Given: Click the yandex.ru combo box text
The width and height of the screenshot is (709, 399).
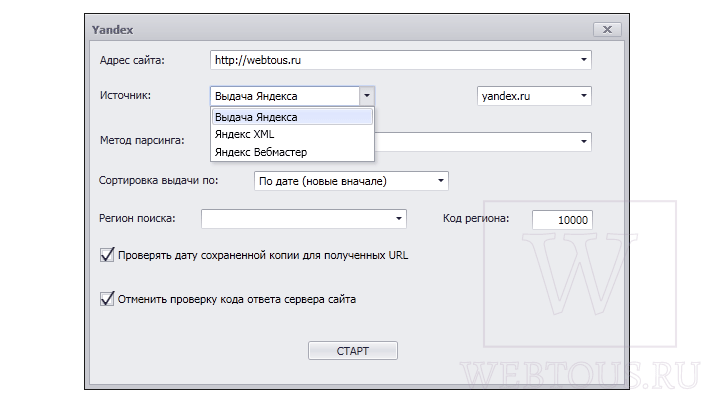Looking at the screenshot, I should coord(506,96).
